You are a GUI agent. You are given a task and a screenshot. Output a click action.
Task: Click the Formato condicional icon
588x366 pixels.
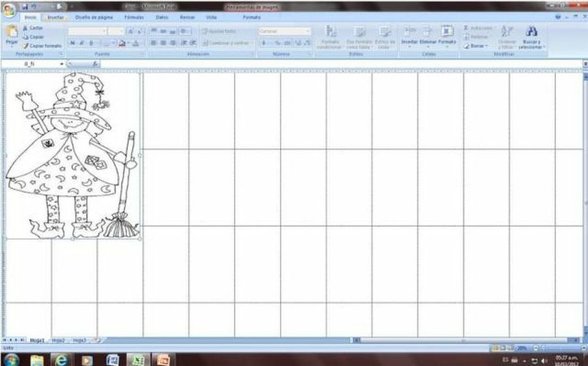(x=330, y=32)
